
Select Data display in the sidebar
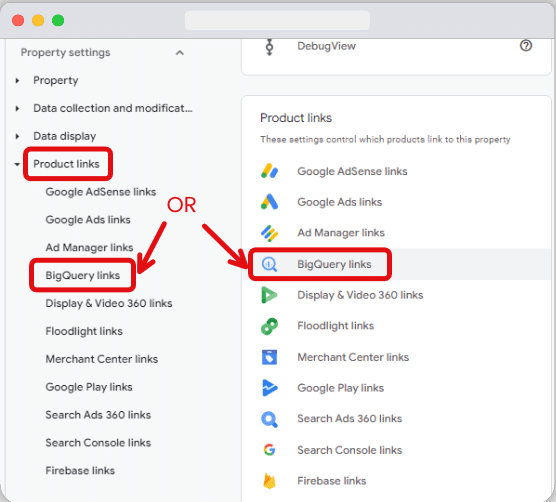(65, 136)
